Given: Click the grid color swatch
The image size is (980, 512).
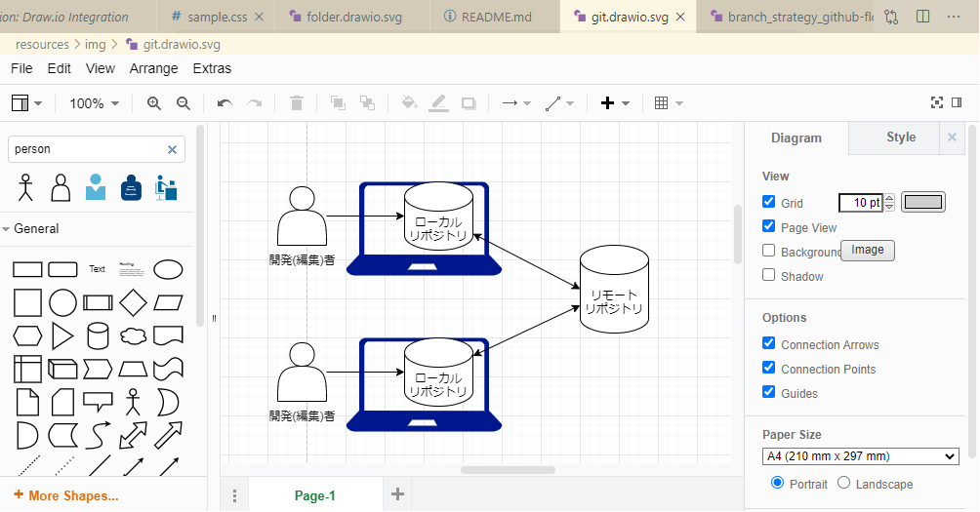Looking at the screenshot, I should (x=923, y=202).
